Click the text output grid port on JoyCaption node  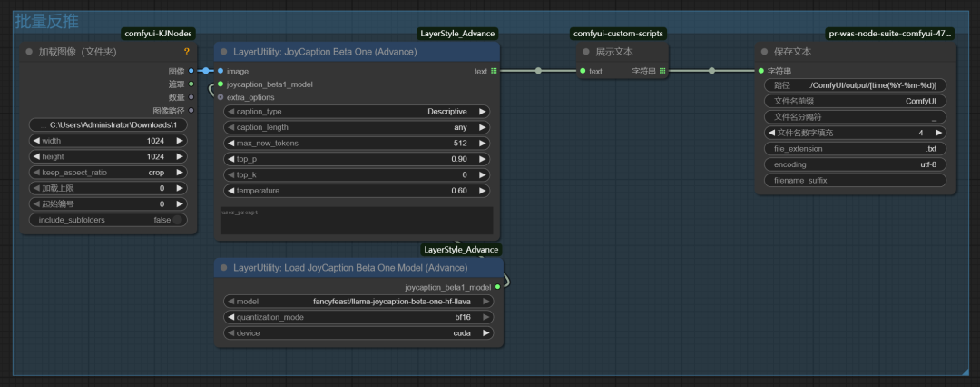click(x=494, y=71)
